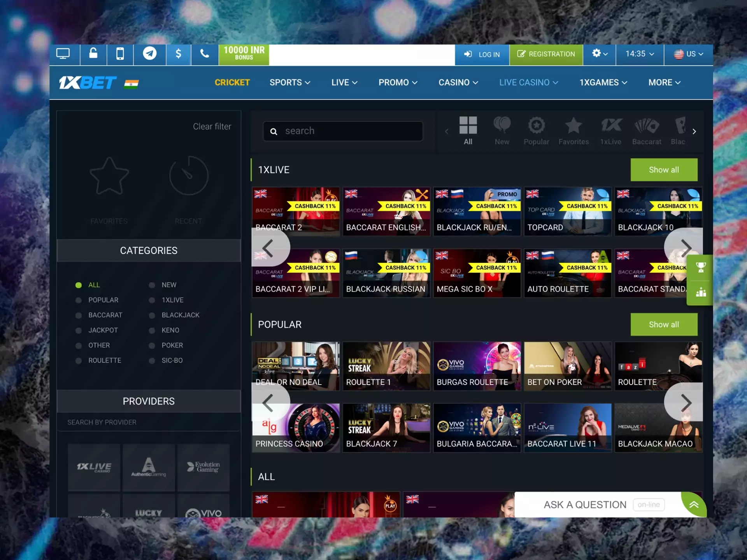This screenshot has height=560, width=747.
Task: Expand the CASINO dropdown menu
Action: click(x=458, y=82)
